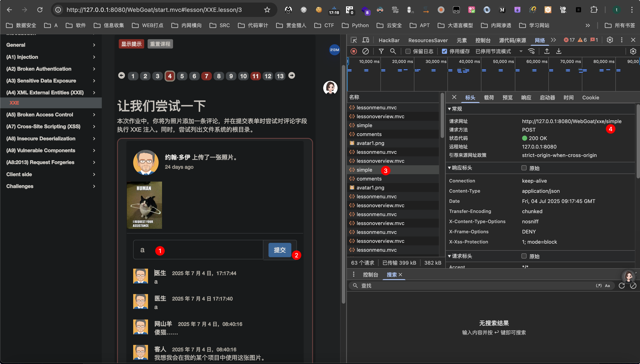
Task: Collapse the 响应标头 section
Action: (x=449, y=168)
